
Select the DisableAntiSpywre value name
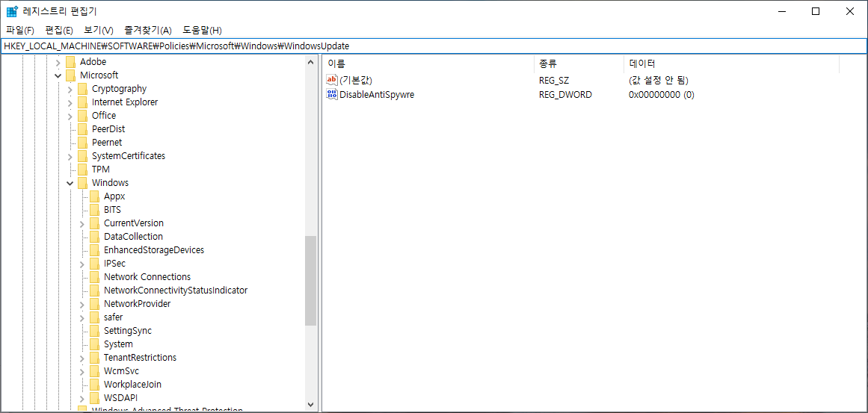click(377, 95)
